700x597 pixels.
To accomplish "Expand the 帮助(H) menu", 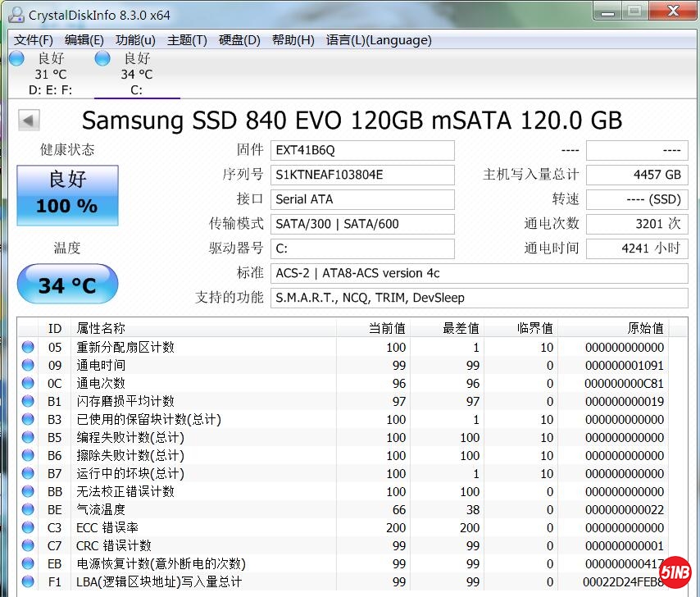I will (x=293, y=40).
